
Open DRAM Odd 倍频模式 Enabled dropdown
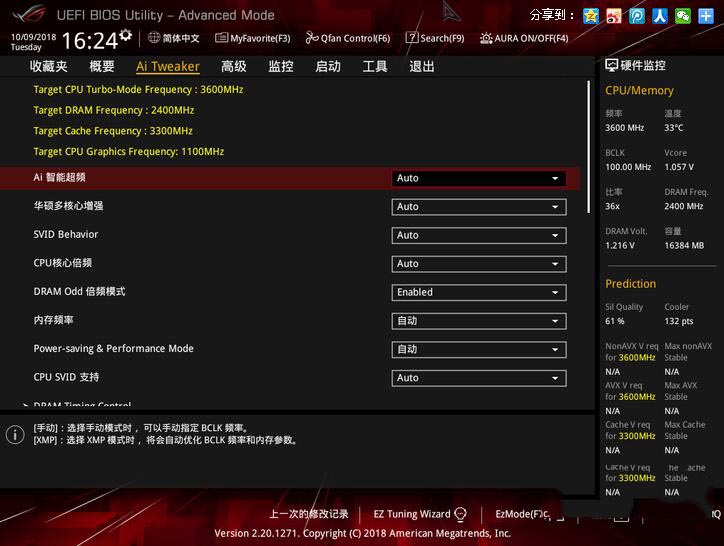point(479,292)
